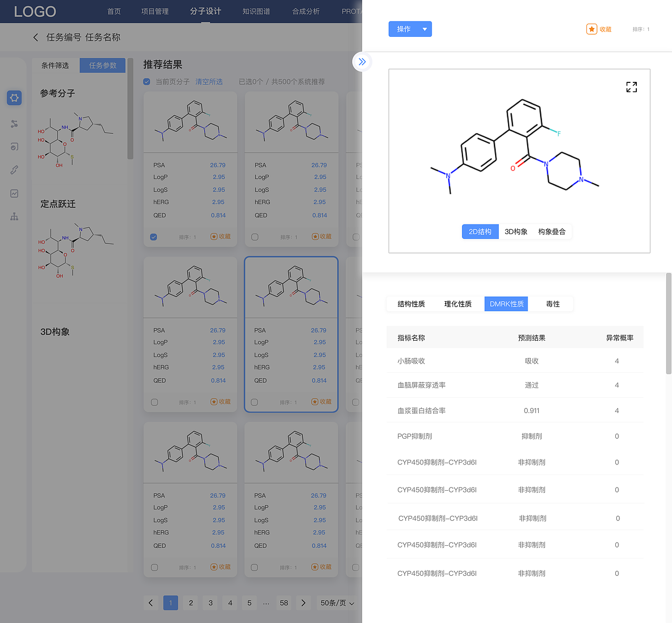Click the 血浆蛋白结合率 value 0.911

532,411
